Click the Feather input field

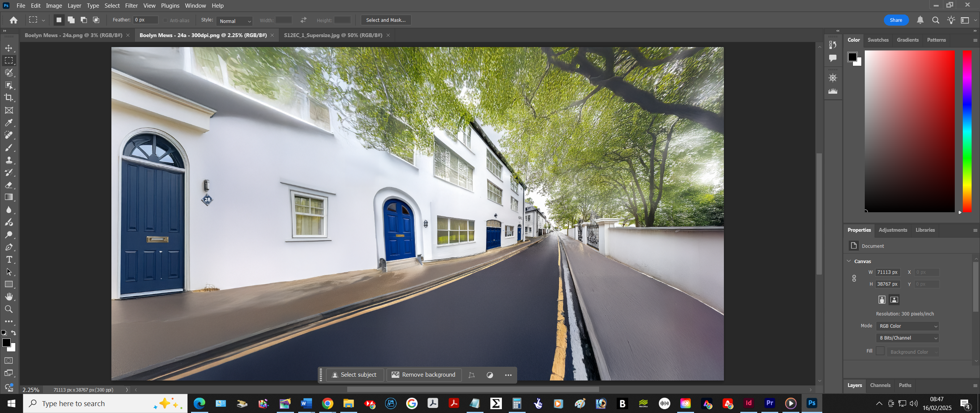pos(145,20)
